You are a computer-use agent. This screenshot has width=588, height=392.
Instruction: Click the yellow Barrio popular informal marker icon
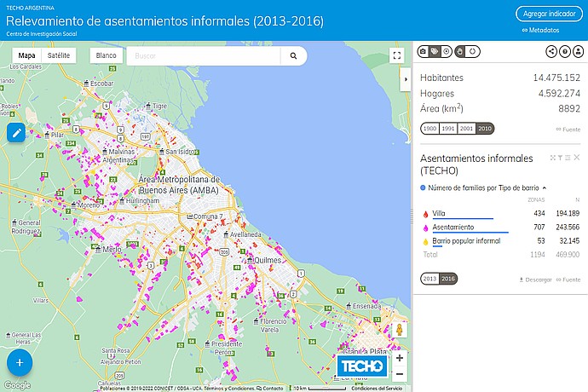(425, 242)
